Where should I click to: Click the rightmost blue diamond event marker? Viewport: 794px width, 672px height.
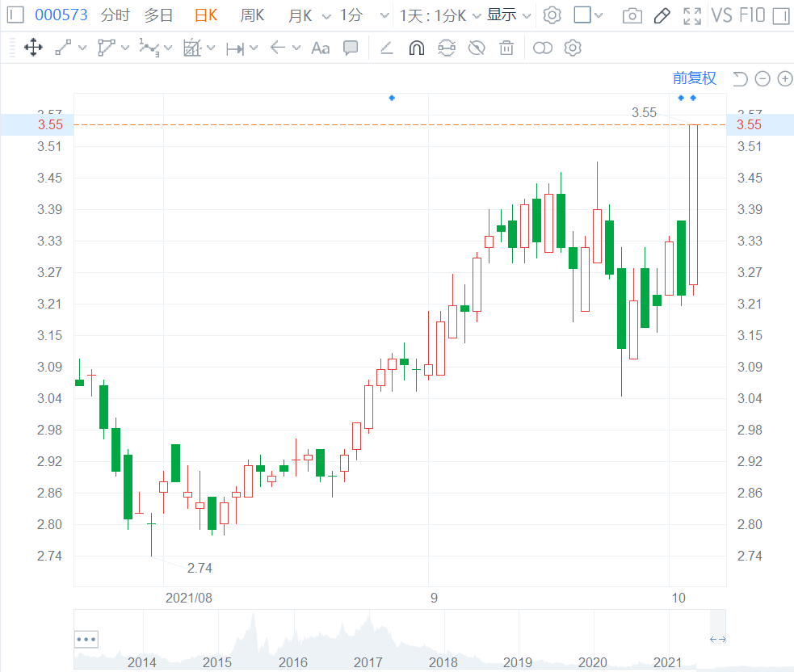(693, 98)
